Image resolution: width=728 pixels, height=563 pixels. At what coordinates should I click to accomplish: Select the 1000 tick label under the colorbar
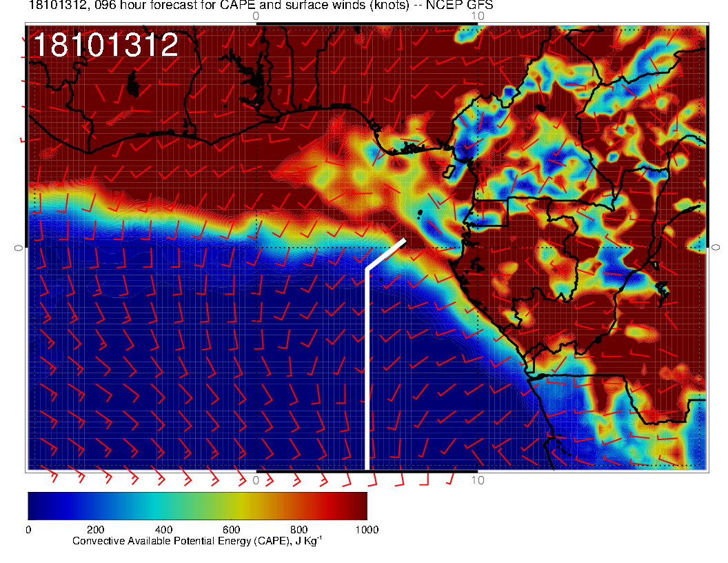coord(366,530)
